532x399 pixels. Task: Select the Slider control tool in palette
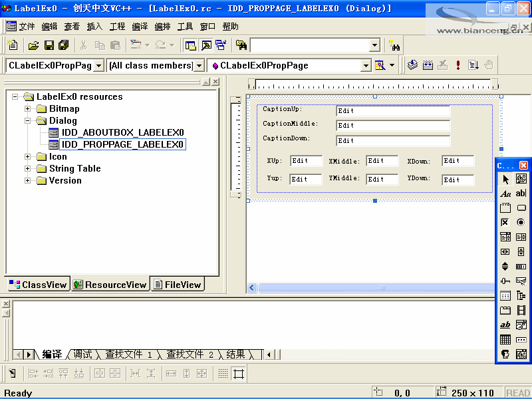(505, 281)
